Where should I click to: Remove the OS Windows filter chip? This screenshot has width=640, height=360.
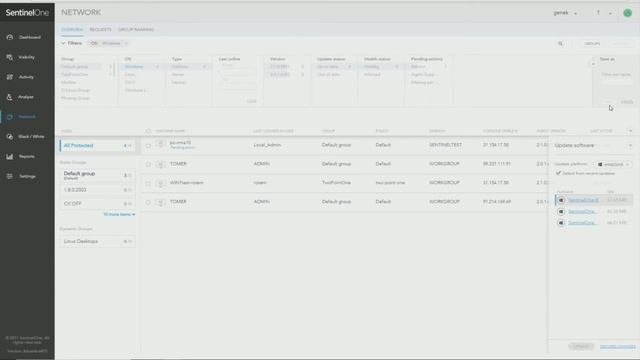coord(126,43)
